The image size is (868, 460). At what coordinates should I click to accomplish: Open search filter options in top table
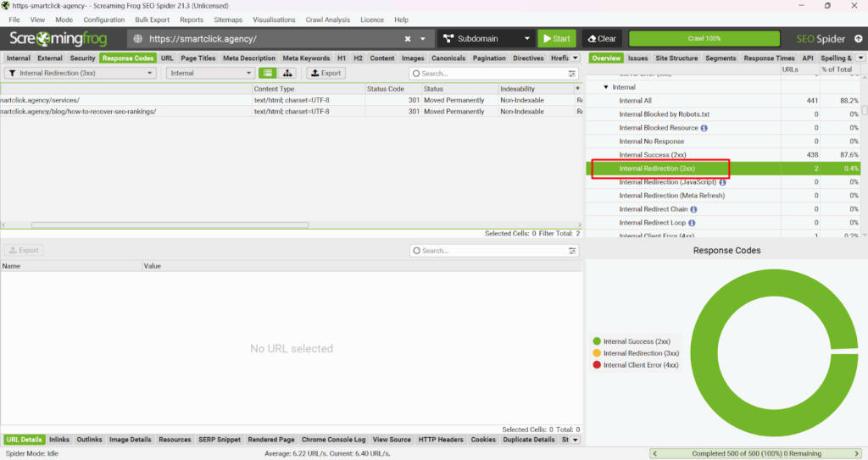coord(572,74)
